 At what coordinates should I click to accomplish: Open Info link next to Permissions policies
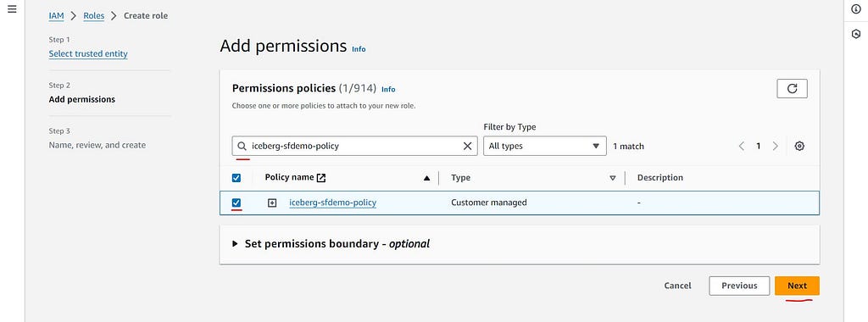pyautogui.click(x=388, y=89)
